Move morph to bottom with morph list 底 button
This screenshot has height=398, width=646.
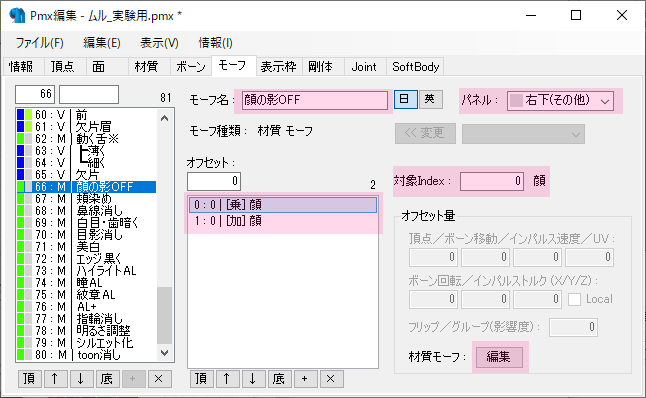point(107,379)
